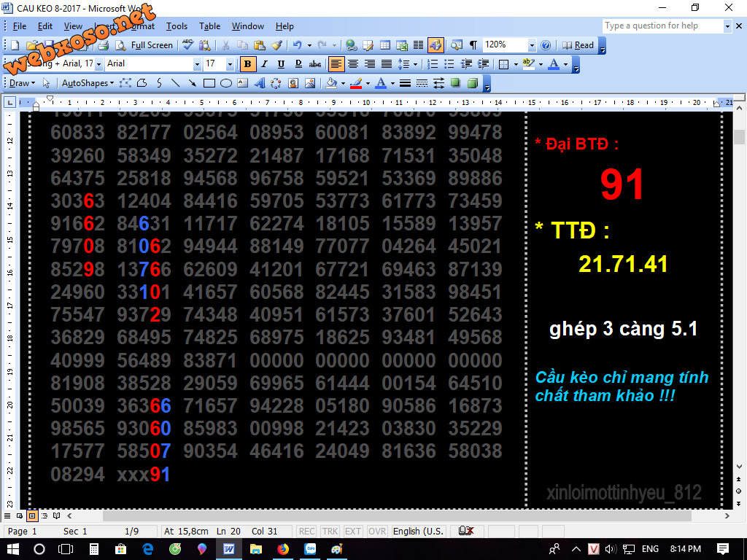Open the Table menu
The image size is (747, 560).
(x=209, y=26)
